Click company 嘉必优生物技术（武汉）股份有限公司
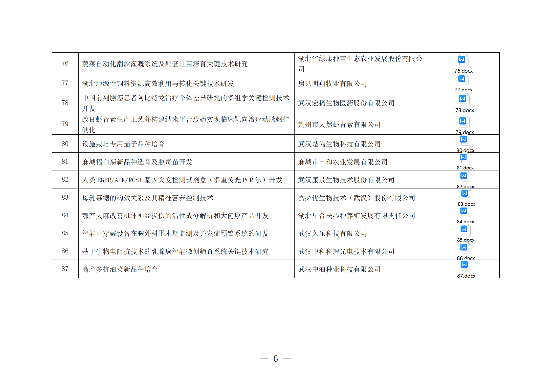555x392 pixels. click(x=357, y=198)
